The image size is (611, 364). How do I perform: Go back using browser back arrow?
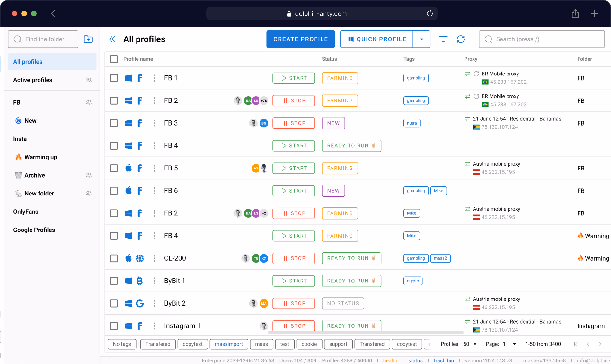click(x=53, y=13)
